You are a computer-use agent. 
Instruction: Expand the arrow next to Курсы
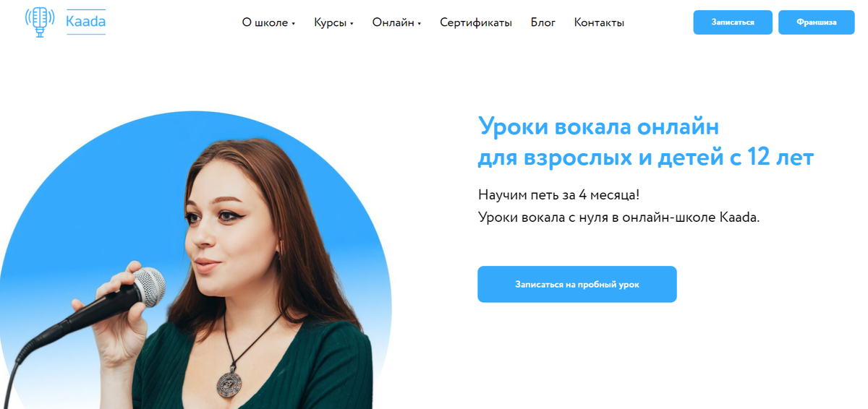352,24
